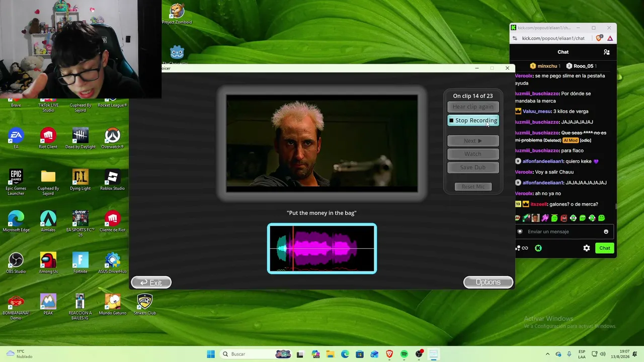Screen dimensions: 644x362
Task: Click the movie clip preview
Action: click(322, 144)
